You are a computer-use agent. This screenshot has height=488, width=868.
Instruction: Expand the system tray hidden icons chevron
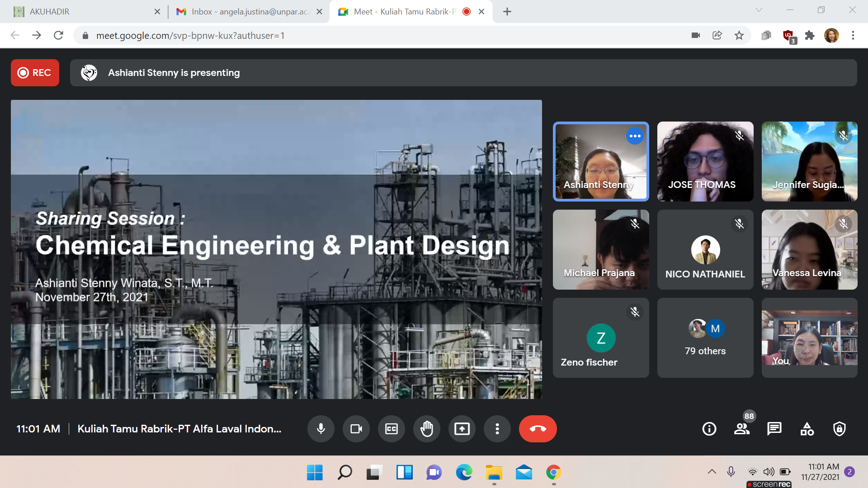tap(712, 472)
